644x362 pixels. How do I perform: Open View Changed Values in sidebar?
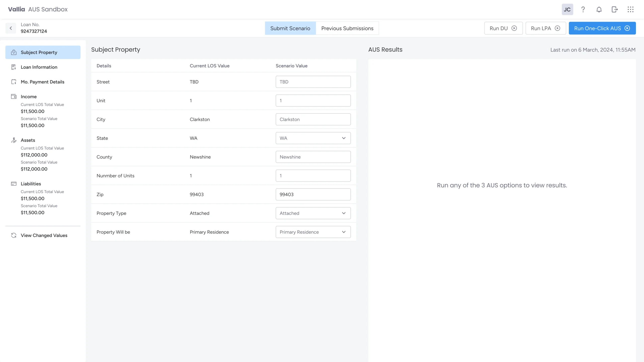click(x=44, y=235)
